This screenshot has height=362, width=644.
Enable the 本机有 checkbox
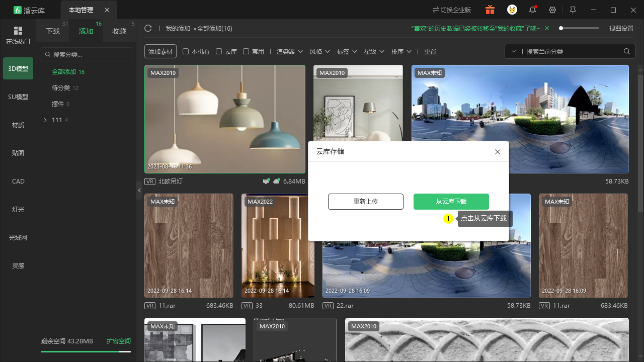[186, 51]
